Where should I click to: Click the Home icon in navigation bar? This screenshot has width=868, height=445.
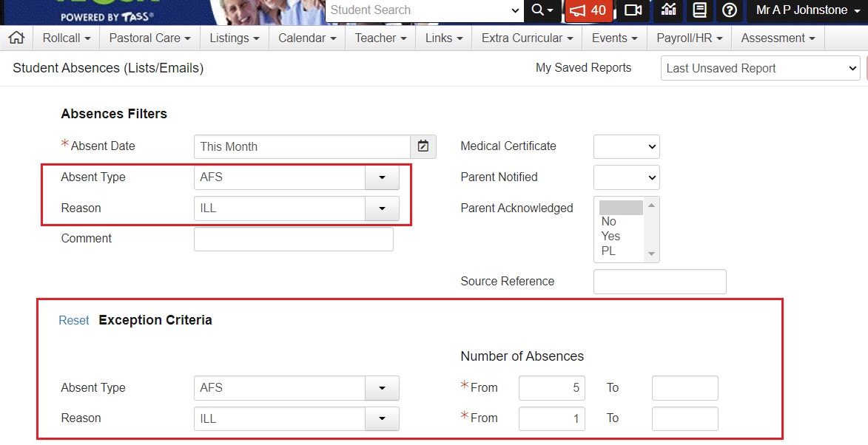[x=16, y=38]
